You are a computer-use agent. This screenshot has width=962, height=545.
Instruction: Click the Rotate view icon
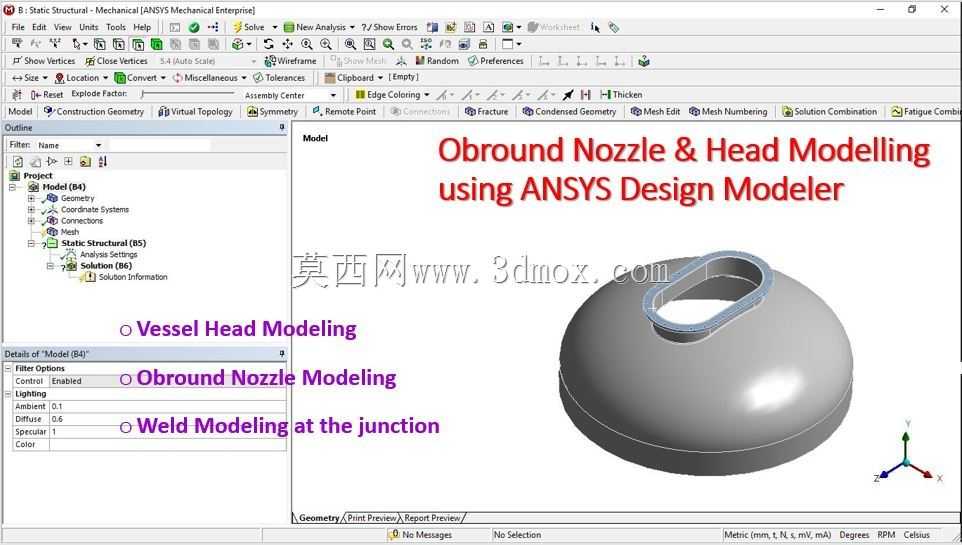coord(269,44)
